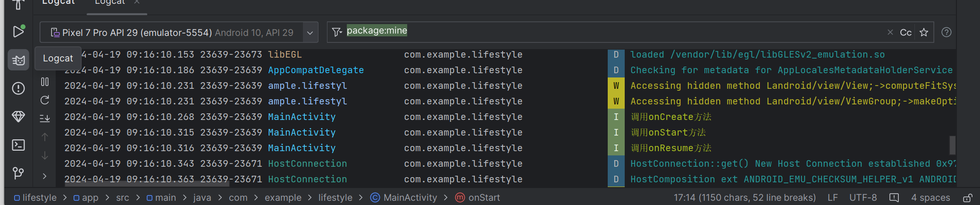Click the 4 spaces indent setting
The image size is (980, 205).
[930, 197]
